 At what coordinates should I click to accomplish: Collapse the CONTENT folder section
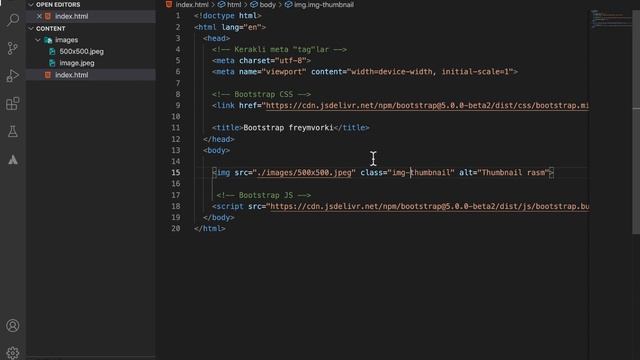point(31,29)
